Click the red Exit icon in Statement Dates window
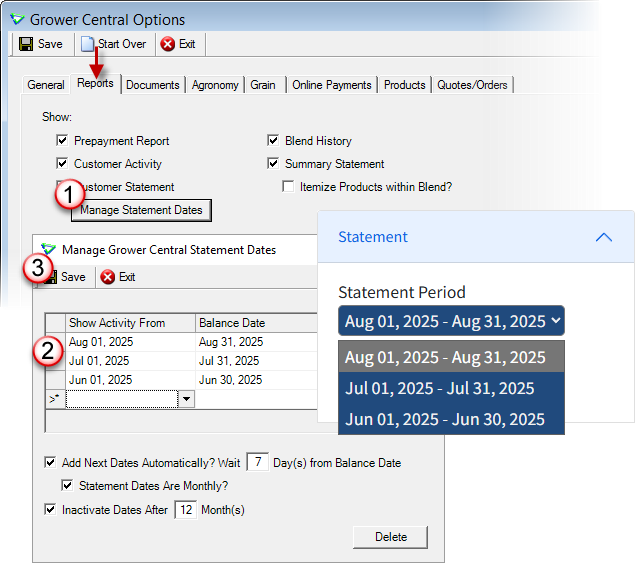The width and height of the screenshot is (635, 563). pos(108,277)
